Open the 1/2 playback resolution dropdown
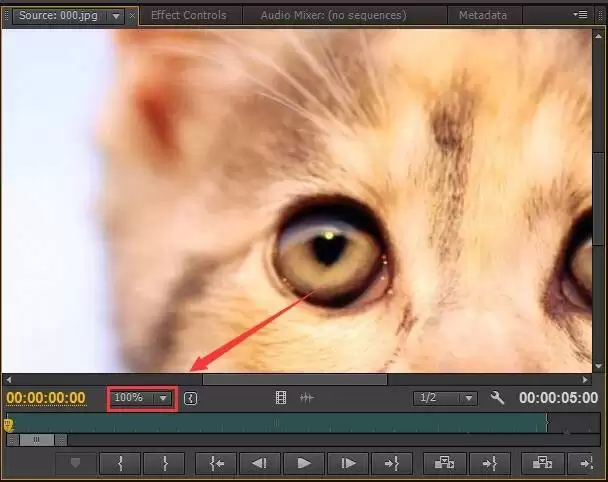This screenshot has height=482, width=608. point(446,398)
